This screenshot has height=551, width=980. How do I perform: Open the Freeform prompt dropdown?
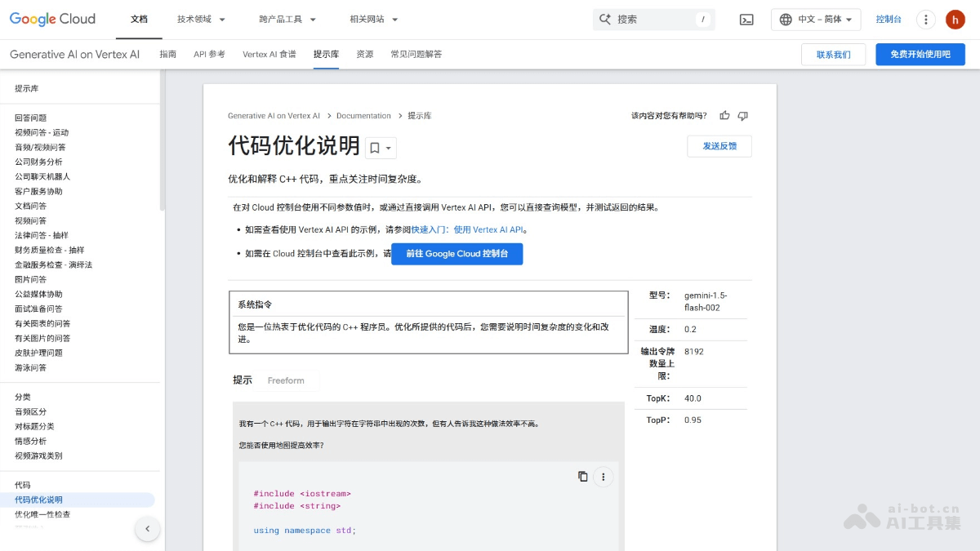(287, 380)
